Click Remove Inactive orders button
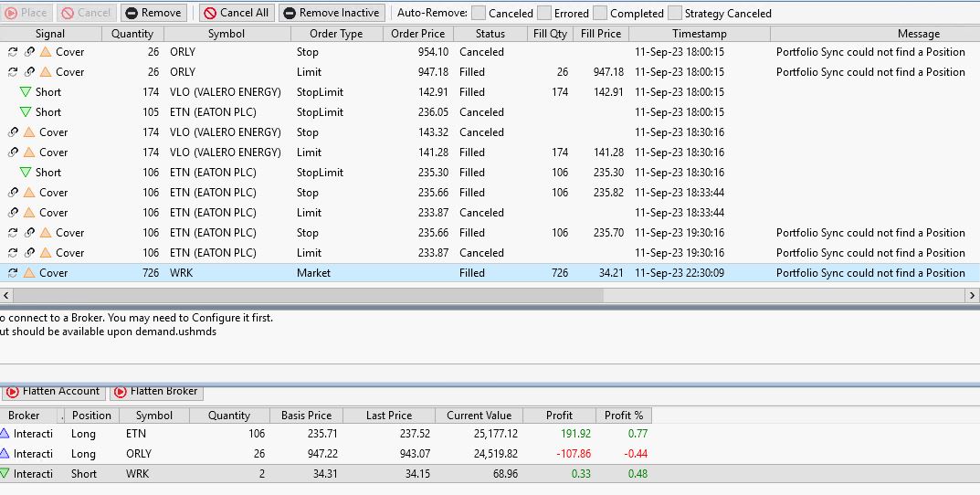980x495 pixels. (x=332, y=13)
